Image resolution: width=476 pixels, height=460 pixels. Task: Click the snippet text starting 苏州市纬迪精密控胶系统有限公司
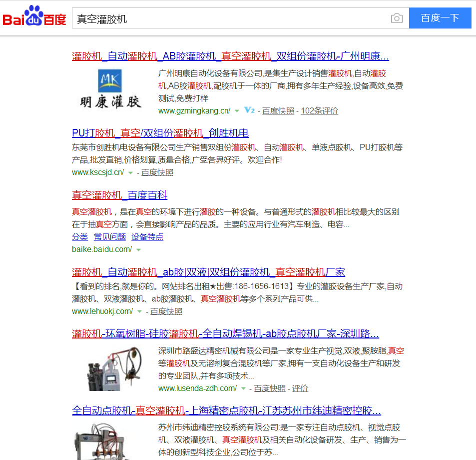pos(282,440)
